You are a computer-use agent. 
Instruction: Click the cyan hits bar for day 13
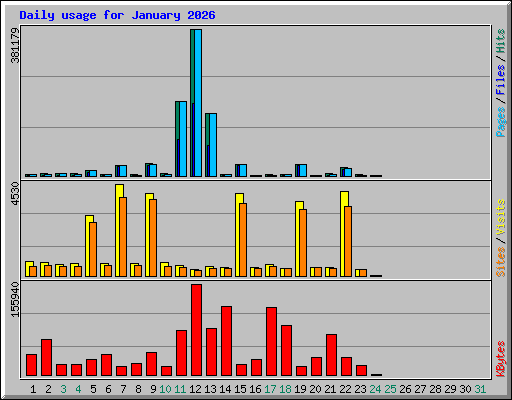click(213, 145)
